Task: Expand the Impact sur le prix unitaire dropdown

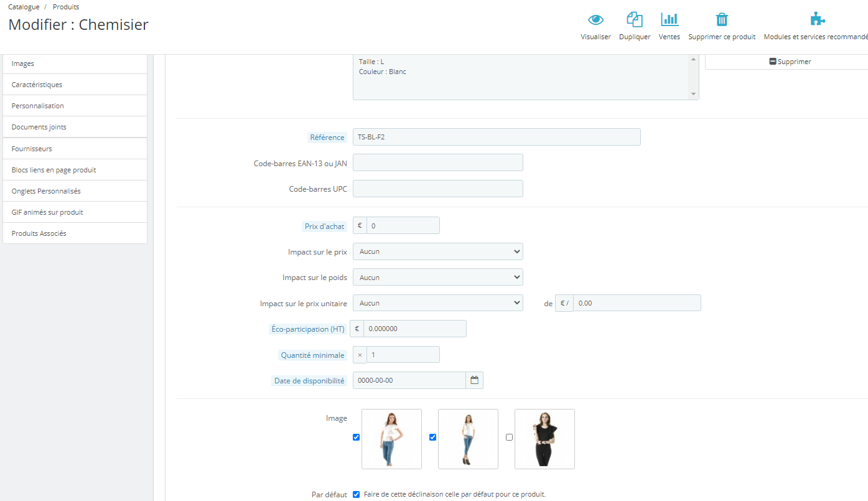Action: click(x=438, y=303)
